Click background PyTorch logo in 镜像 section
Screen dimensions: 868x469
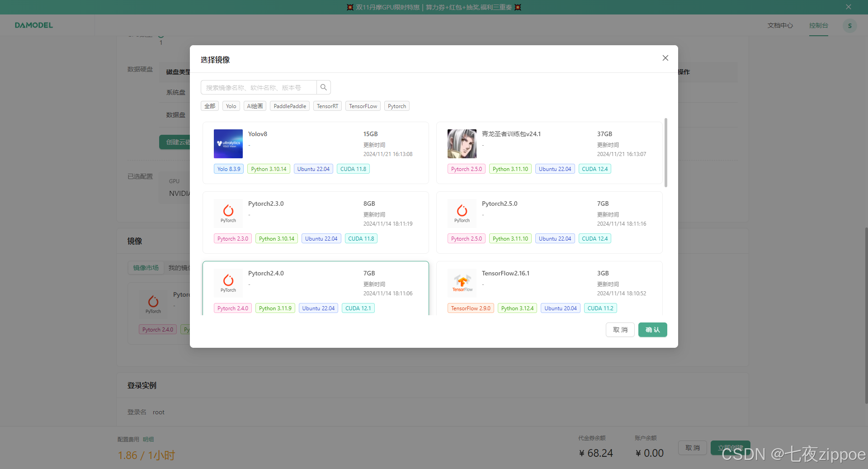tap(153, 304)
